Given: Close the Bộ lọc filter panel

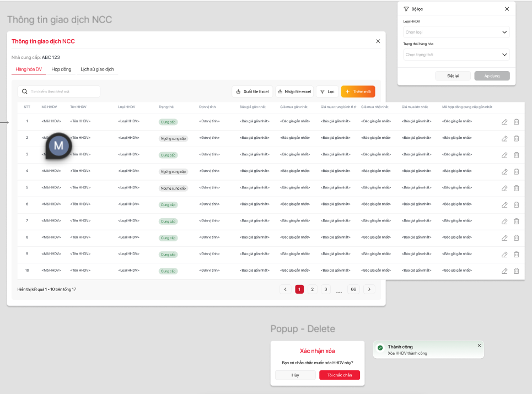Looking at the screenshot, I should (x=507, y=9).
